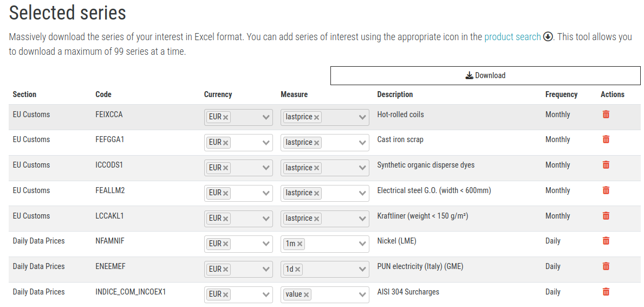This screenshot has height=307, width=644.
Task: Click trash icon for Cast iron scrap
Action: (x=606, y=139)
